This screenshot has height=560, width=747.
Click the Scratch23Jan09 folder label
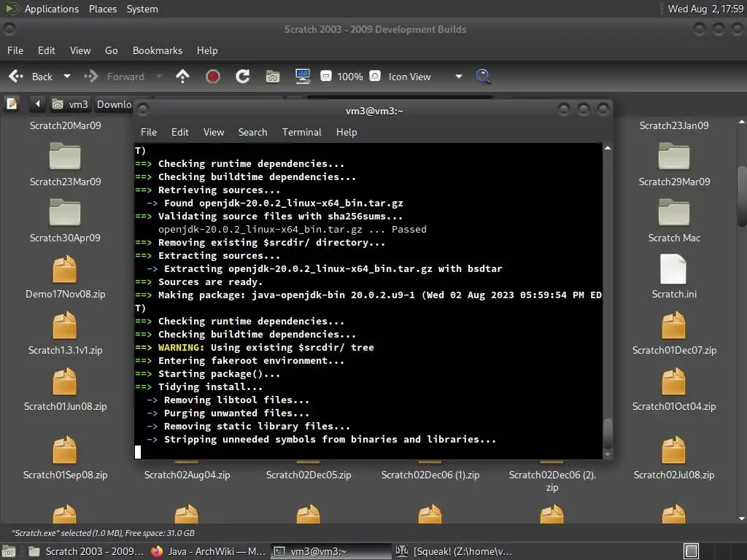(674, 125)
